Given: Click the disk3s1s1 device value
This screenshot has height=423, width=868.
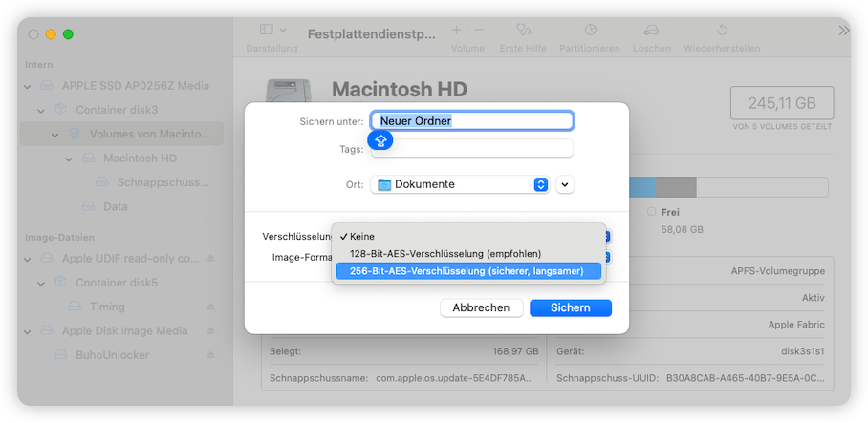Looking at the screenshot, I should (x=802, y=351).
